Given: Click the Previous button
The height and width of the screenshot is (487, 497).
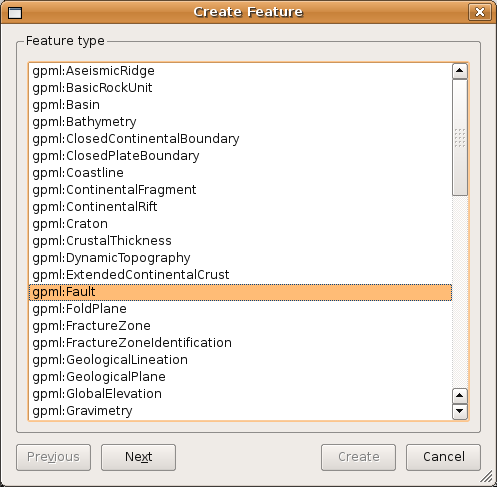Looking at the screenshot, I should pos(53,457).
